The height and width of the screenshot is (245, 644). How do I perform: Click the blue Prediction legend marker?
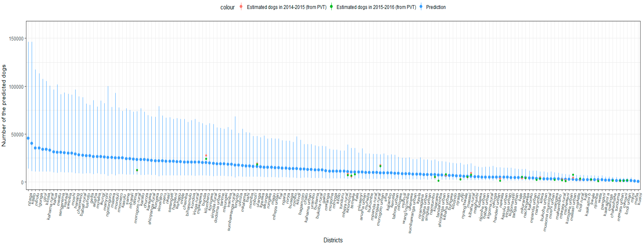tap(421, 7)
